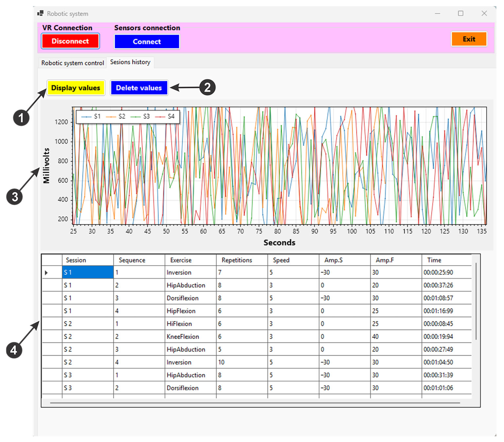This screenshot has width=504, height=442.
Task: Minimize the Robotic system window
Action: [437, 14]
